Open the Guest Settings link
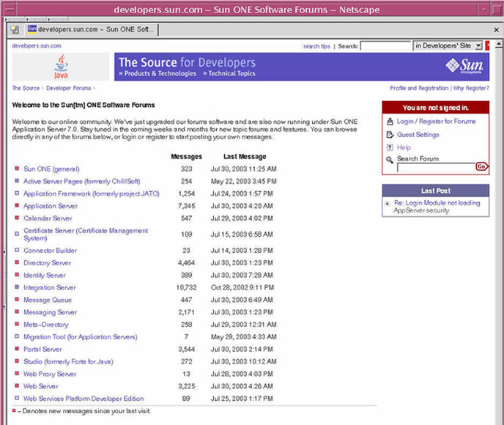 (x=418, y=135)
